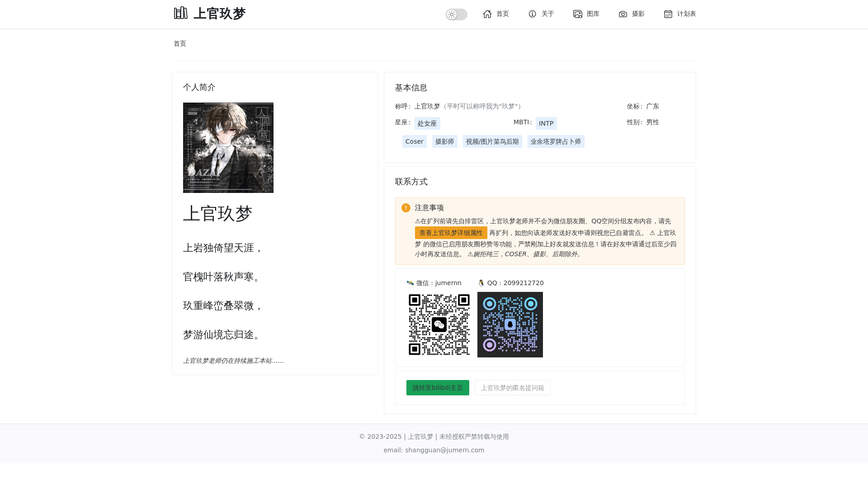
Task: Click the 个人简介 section heading
Action: tap(199, 87)
